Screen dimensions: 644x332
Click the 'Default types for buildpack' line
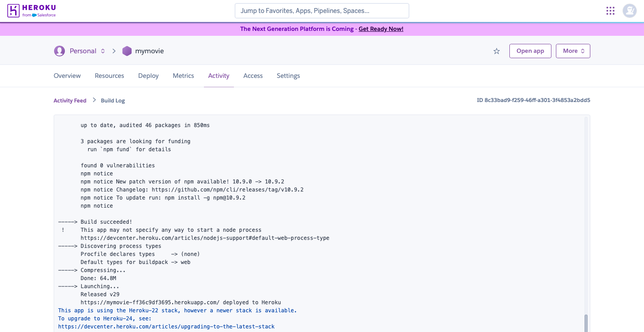pos(136,262)
